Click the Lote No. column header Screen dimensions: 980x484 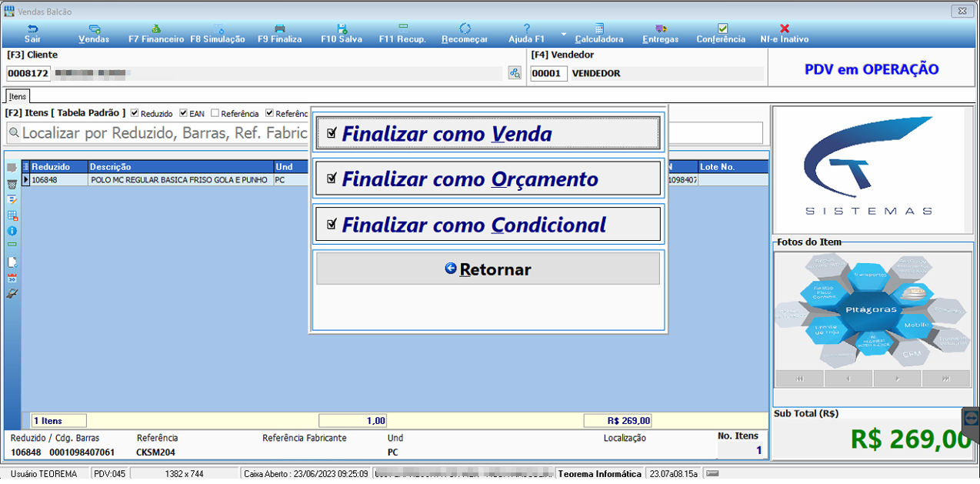(x=733, y=166)
